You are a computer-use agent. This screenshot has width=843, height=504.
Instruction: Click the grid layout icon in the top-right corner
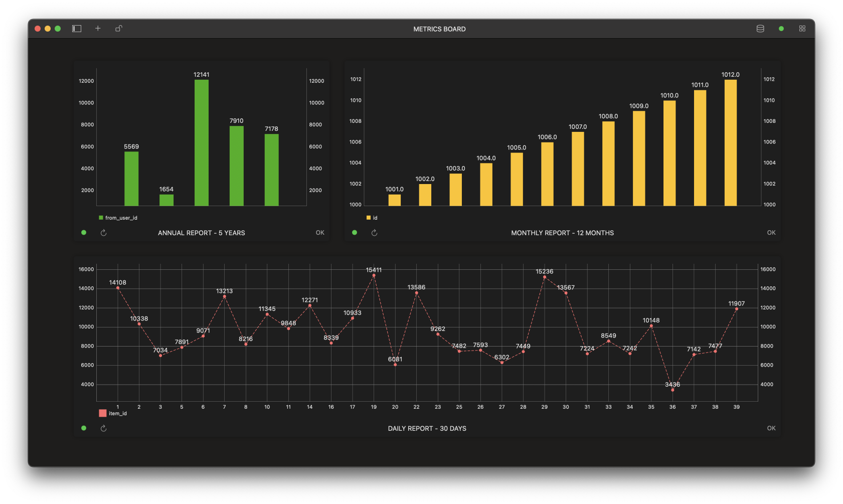(x=802, y=29)
